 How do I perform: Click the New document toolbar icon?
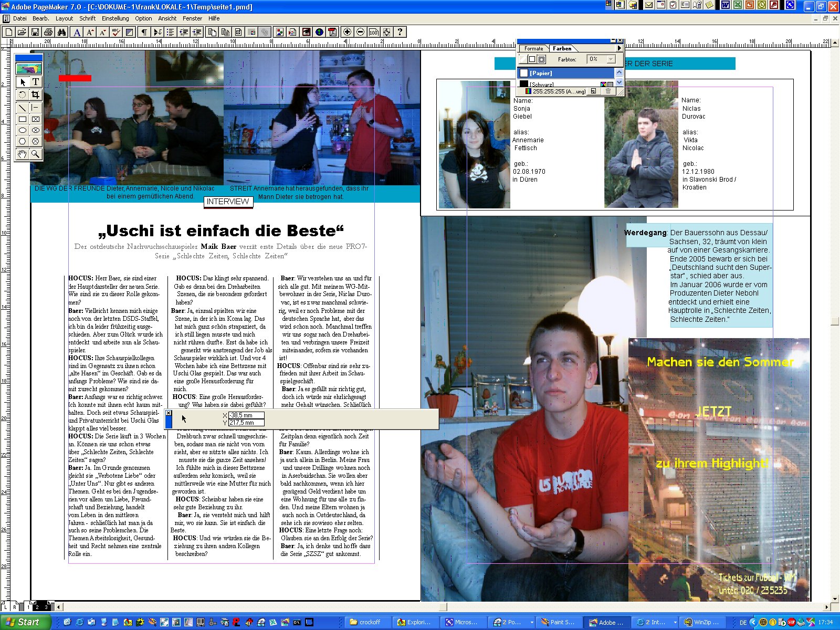[9, 32]
